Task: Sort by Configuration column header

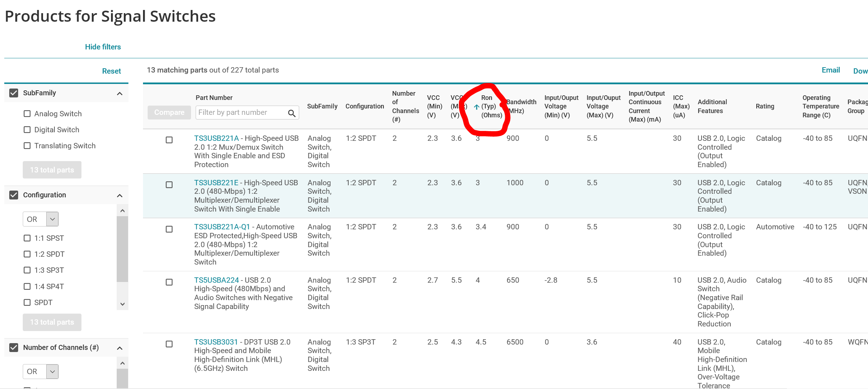Action: 365,106
